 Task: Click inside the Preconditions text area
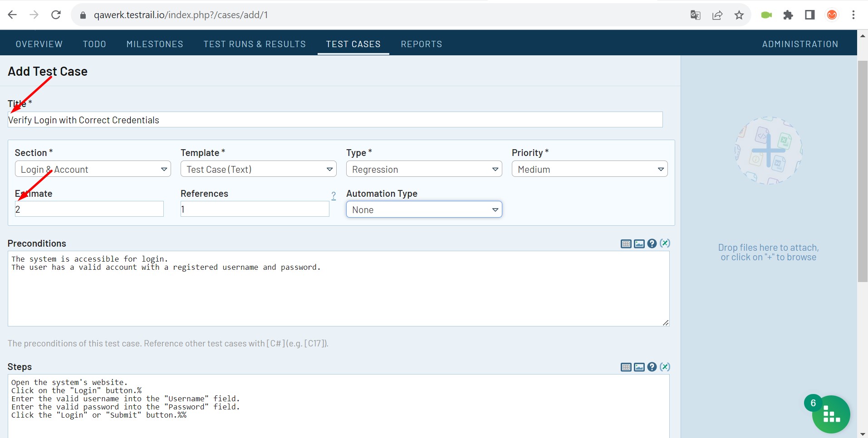pos(338,289)
